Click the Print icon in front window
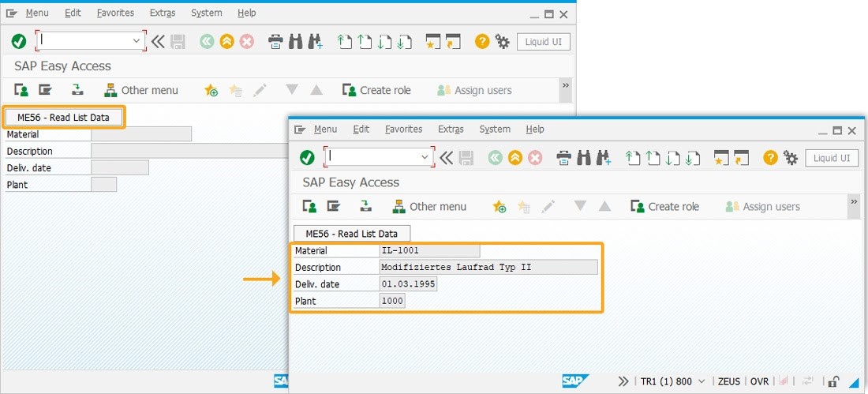Screen dimensions: 868x394 563,158
